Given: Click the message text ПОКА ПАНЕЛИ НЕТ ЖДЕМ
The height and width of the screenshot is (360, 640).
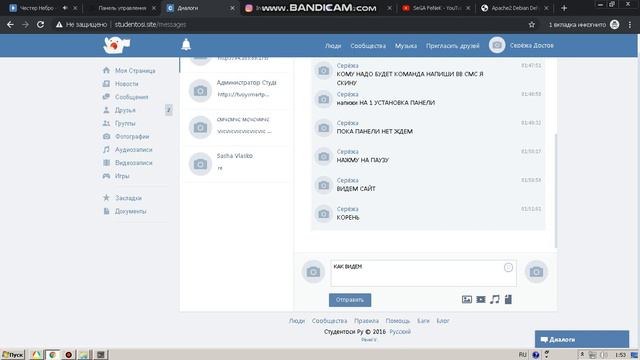Looking at the screenshot, I should coord(374,131).
